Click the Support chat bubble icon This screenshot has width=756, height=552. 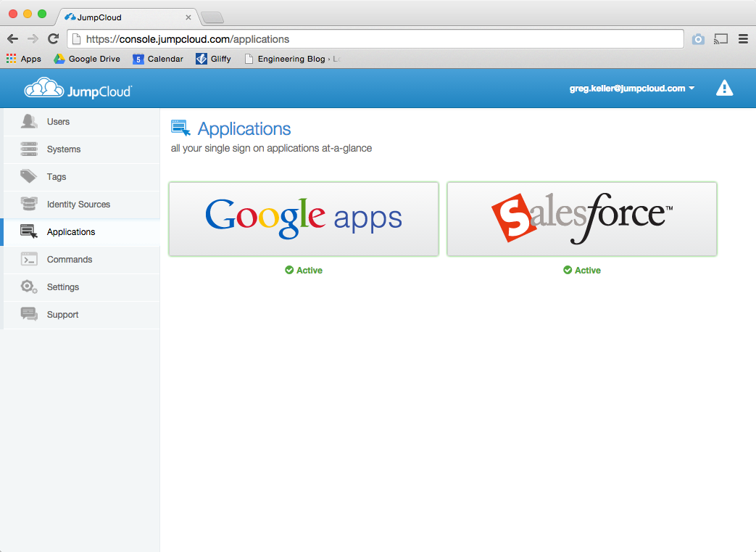click(29, 315)
